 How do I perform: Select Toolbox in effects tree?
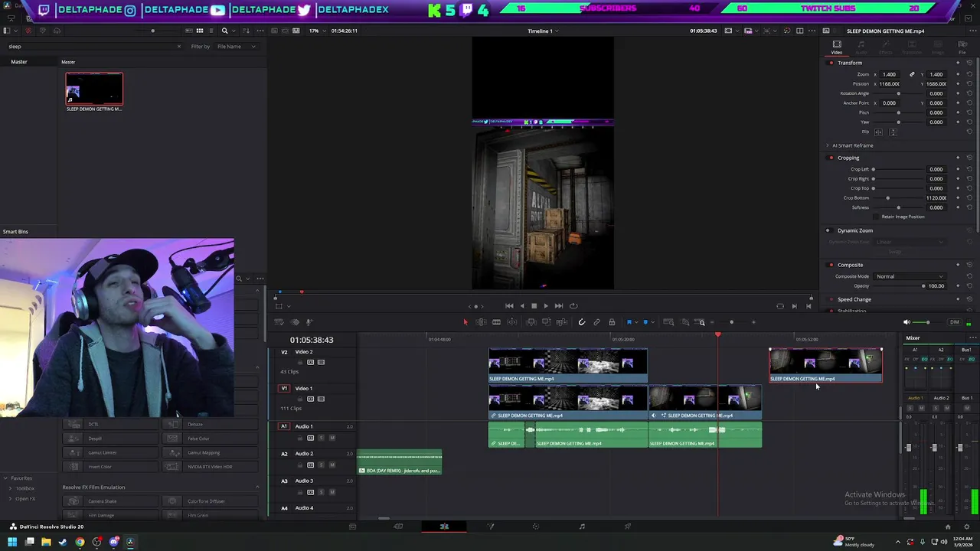point(25,488)
